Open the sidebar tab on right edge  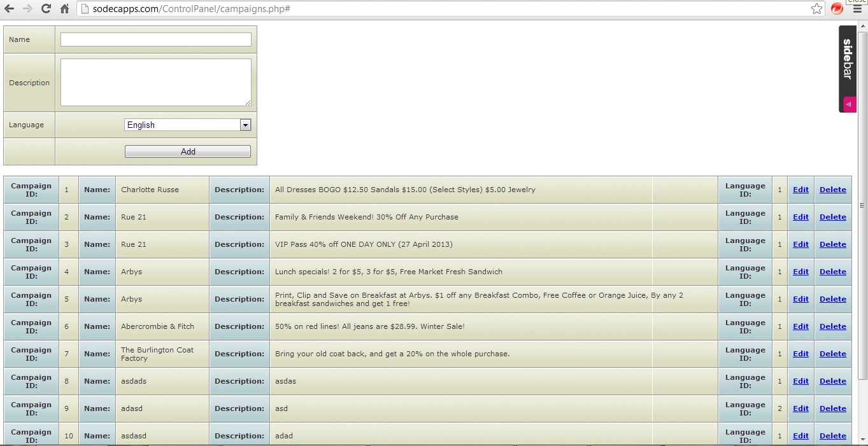[848, 59]
